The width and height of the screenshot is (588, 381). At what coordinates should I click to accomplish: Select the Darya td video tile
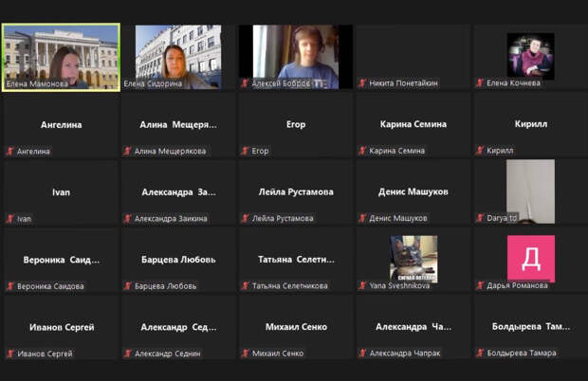pyautogui.click(x=529, y=190)
